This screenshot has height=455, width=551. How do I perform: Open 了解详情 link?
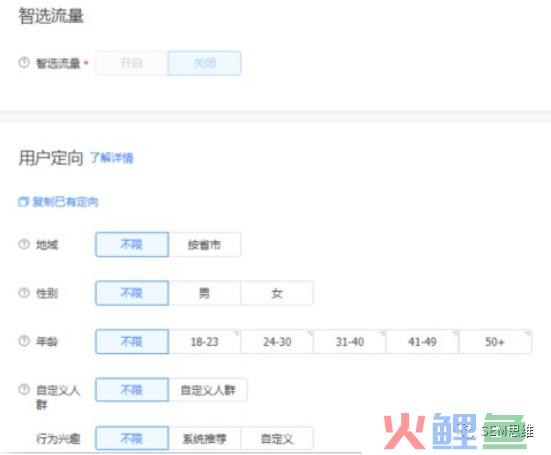pos(112,158)
